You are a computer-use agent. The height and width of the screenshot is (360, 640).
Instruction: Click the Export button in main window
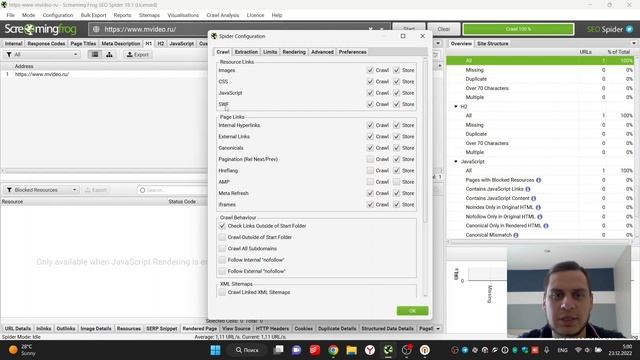coord(138,54)
